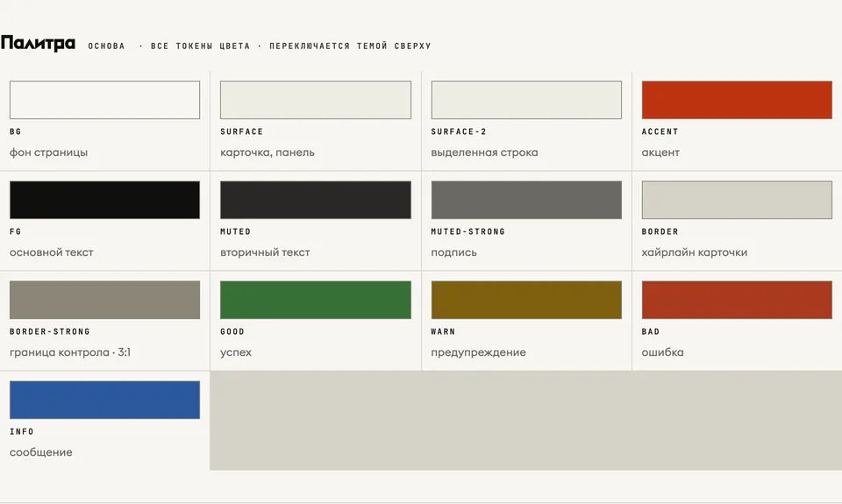Image resolution: width=842 pixels, height=504 pixels.
Task: Click the 'SURFACE' token label
Action: point(242,131)
